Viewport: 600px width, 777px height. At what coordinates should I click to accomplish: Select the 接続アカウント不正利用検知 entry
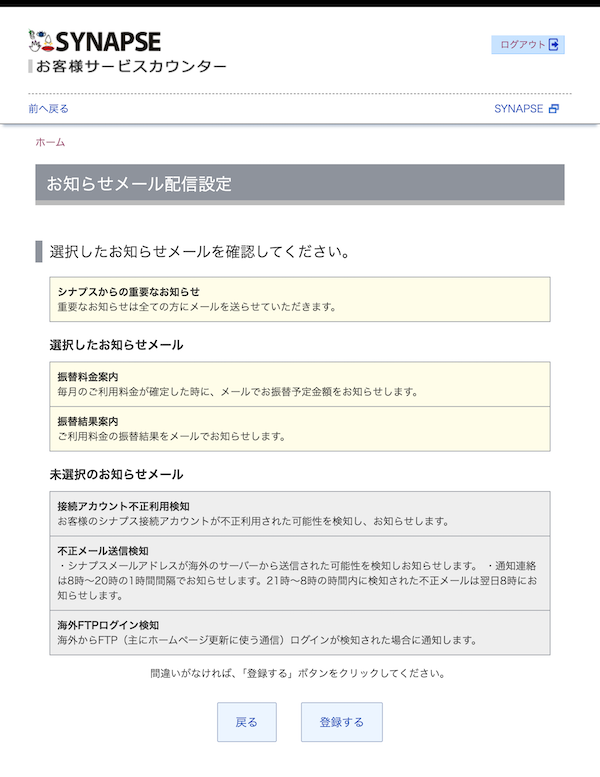[299, 514]
